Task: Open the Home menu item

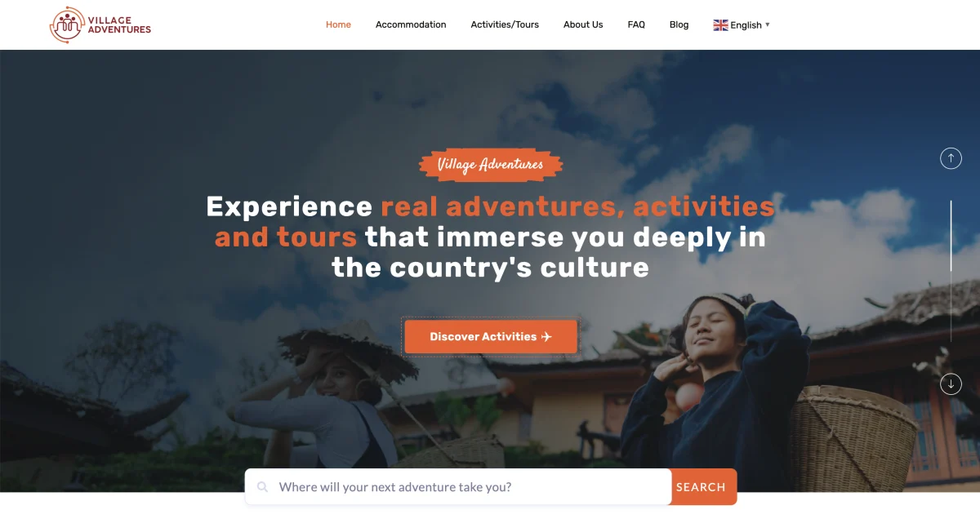Action: pos(338,24)
